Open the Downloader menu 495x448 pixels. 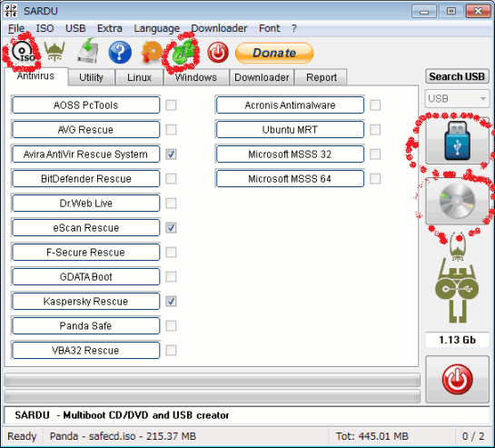(219, 28)
